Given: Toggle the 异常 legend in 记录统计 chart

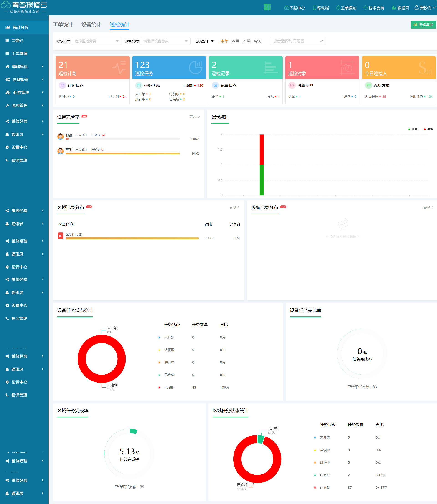Looking at the screenshot, I should coord(428,129).
